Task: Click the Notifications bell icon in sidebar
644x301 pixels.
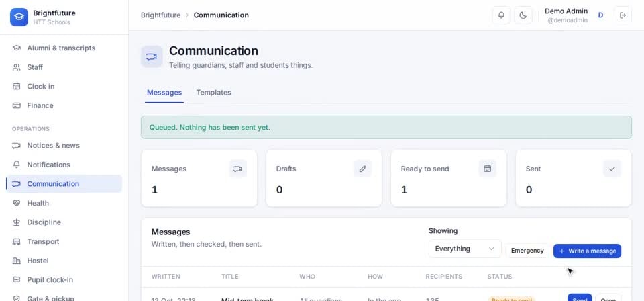Action: point(16,165)
